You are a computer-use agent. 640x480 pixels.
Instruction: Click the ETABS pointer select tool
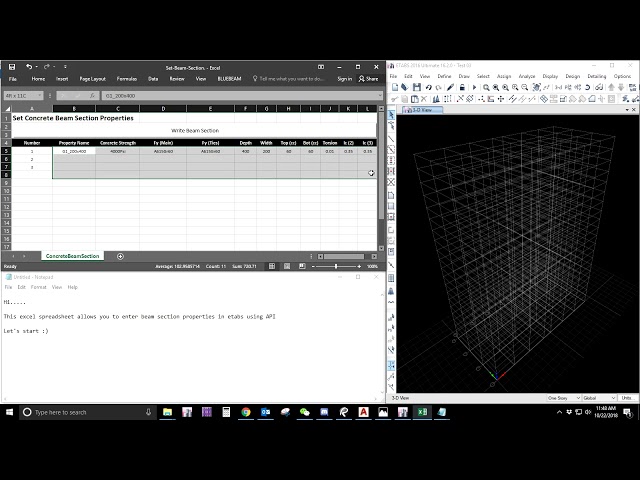(x=391, y=115)
